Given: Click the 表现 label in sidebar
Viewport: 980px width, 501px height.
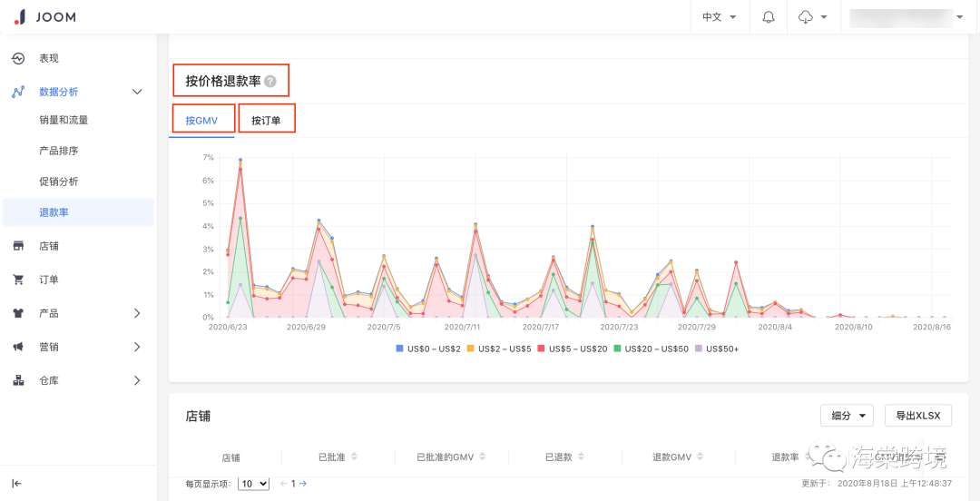Looking at the screenshot, I should tap(49, 58).
